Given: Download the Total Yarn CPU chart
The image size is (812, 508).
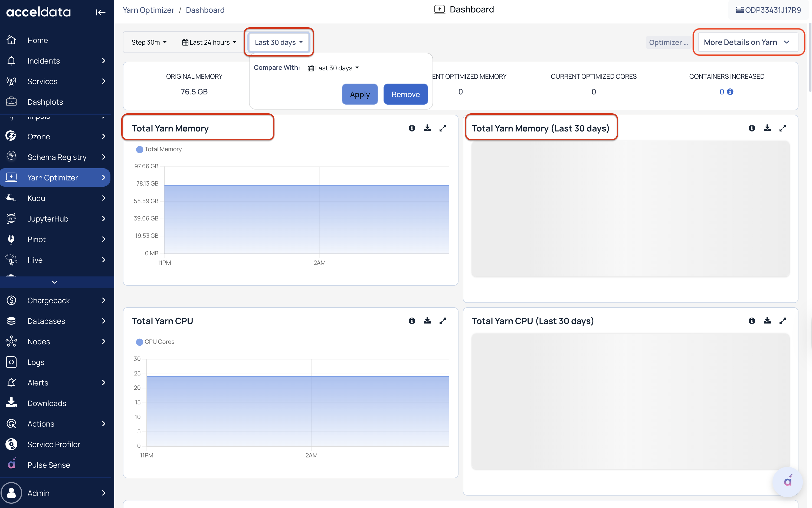Looking at the screenshot, I should point(427,321).
